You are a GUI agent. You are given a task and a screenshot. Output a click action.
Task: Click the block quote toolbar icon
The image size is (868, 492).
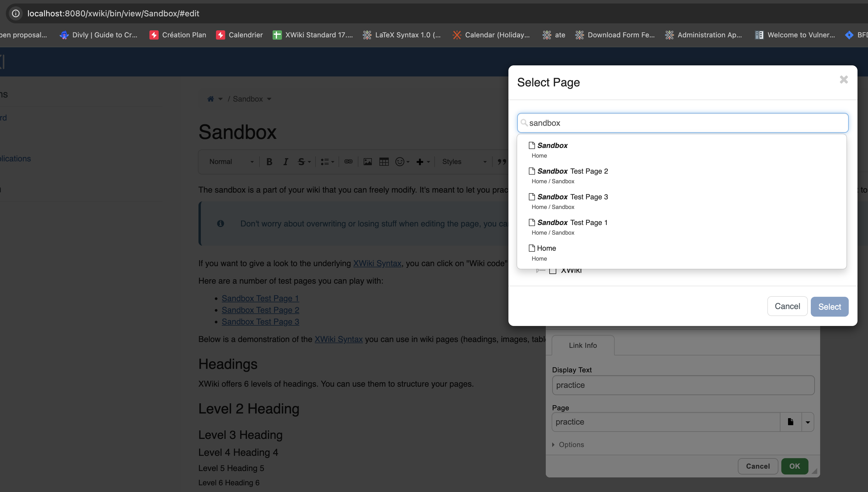502,162
